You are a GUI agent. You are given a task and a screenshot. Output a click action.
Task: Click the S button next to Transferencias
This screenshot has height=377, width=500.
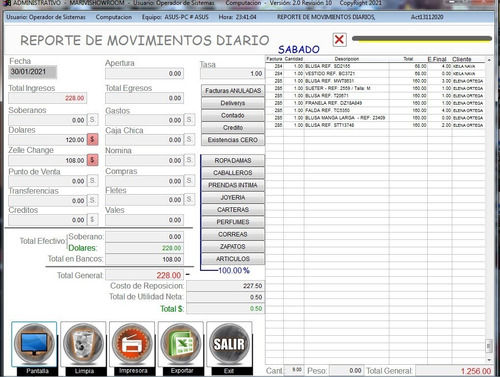click(x=92, y=200)
